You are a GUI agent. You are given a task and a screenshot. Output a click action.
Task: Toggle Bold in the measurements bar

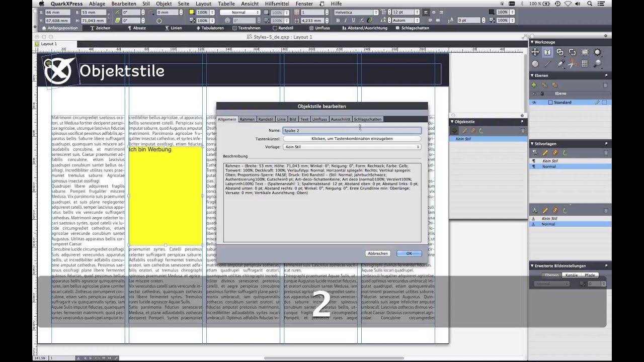pos(338,21)
